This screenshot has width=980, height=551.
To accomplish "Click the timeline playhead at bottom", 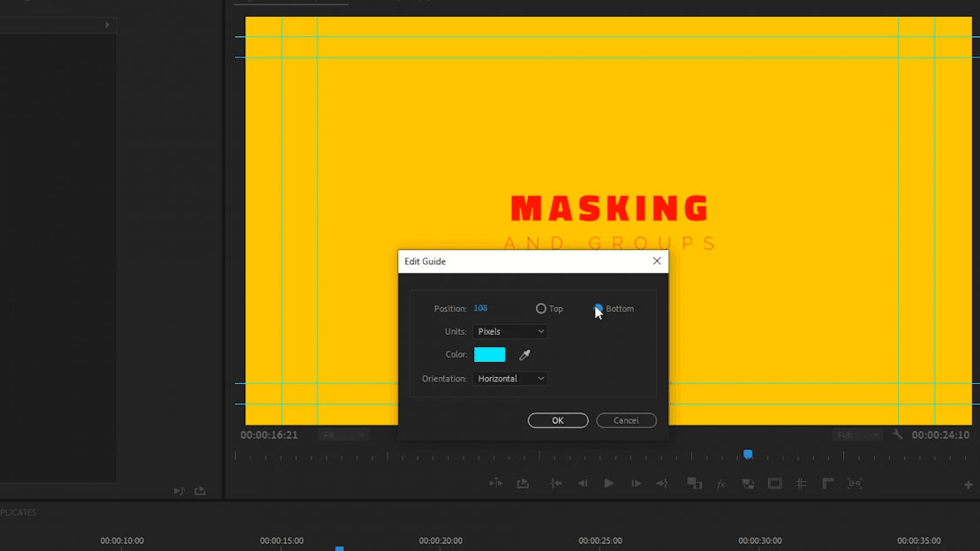I will pyautogui.click(x=339, y=547).
